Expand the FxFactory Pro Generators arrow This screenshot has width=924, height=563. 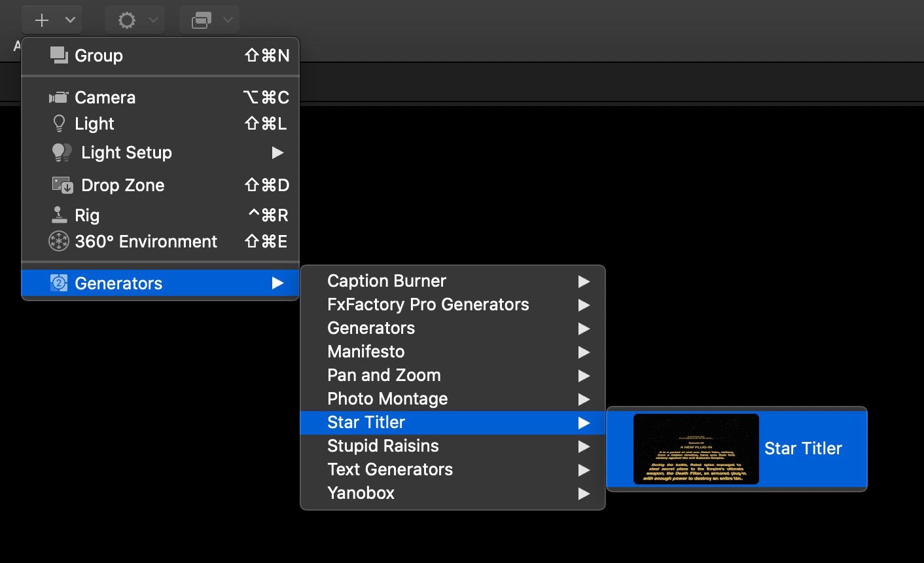click(584, 305)
